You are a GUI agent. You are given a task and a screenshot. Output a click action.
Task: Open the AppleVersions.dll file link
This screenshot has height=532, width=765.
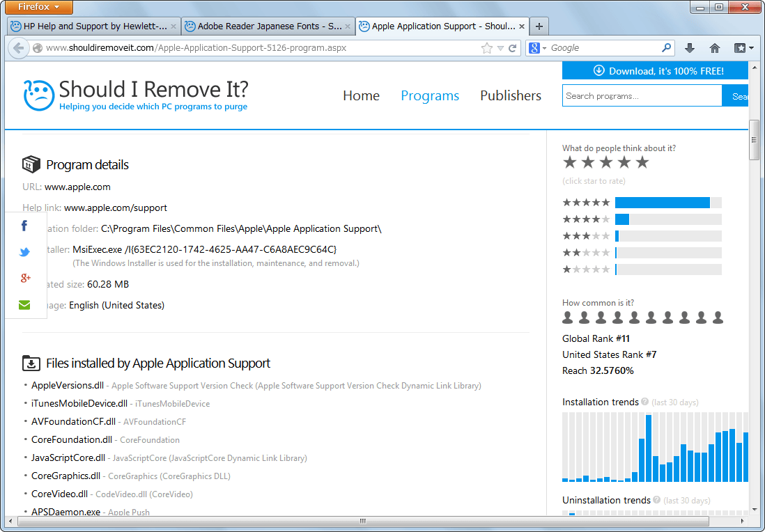coord(68,385)
